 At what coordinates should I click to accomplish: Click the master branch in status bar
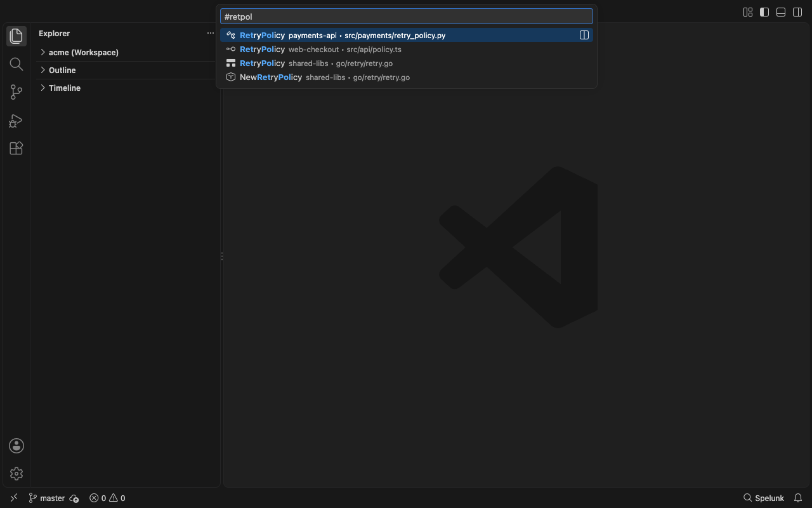[47, 498]
